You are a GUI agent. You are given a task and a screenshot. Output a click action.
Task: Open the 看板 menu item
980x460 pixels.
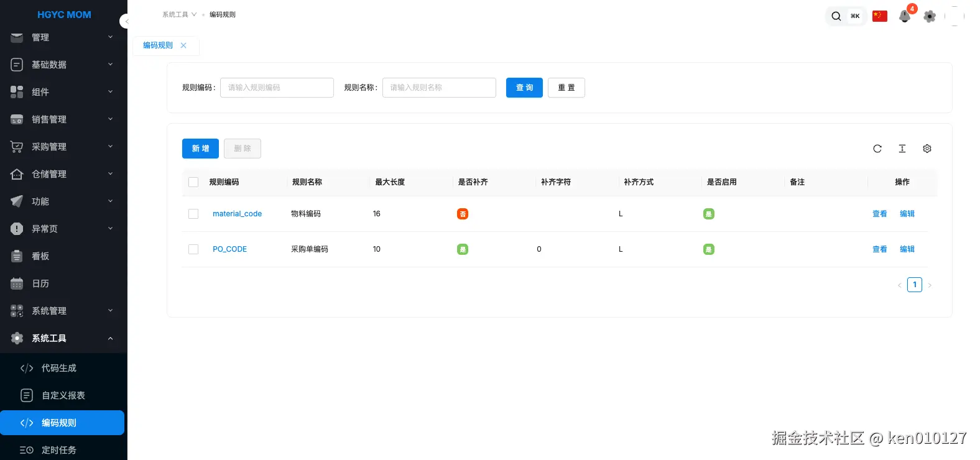(x=62, y=256)
